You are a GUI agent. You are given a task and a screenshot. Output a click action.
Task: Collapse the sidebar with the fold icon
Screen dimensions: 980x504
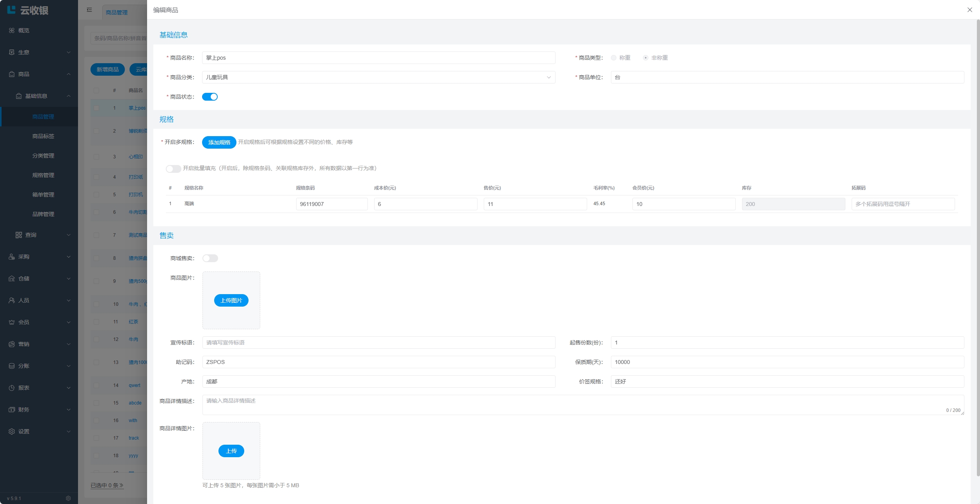point(89,10)
